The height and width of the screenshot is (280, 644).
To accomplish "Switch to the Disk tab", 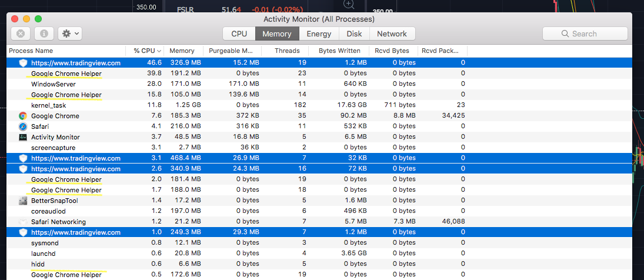I will [354, 34].
